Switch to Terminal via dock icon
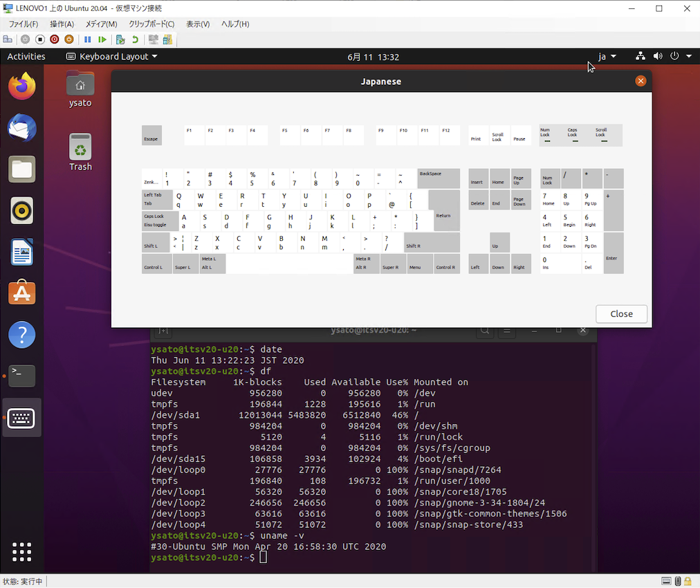The image size is (700, 588). (22, 376)
